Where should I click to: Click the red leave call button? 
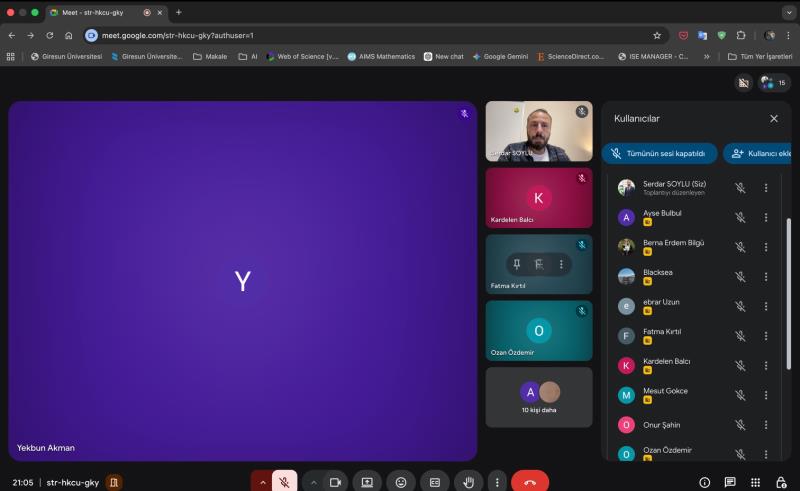(x=529, y=482)
